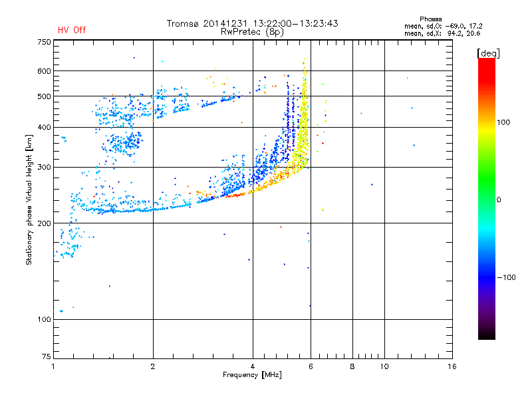Click the 'Stationary phase Virtual Height [km]' axis title
Screen dimensions: 532x399
point(29,199)
